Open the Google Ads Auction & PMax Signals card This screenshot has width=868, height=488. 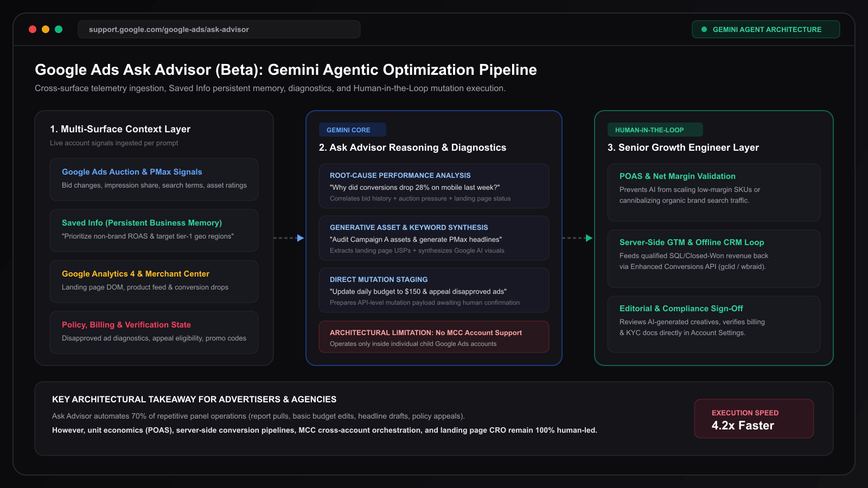[x=154, y=179]
